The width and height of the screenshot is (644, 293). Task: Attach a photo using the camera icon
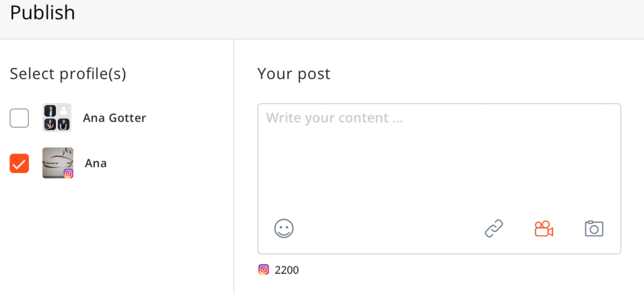click(x=594, y=228)
